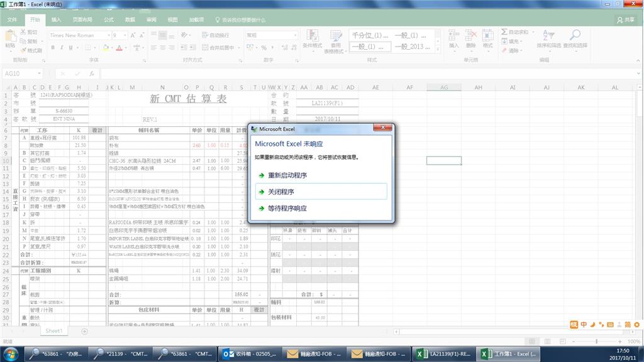This screenshot has width=644, height=362.
Task: Click the percent style icon
Action: (264, 48)
